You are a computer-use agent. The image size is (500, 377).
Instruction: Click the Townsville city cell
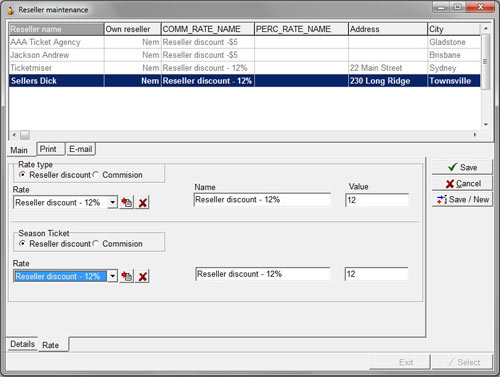(454, 81)
